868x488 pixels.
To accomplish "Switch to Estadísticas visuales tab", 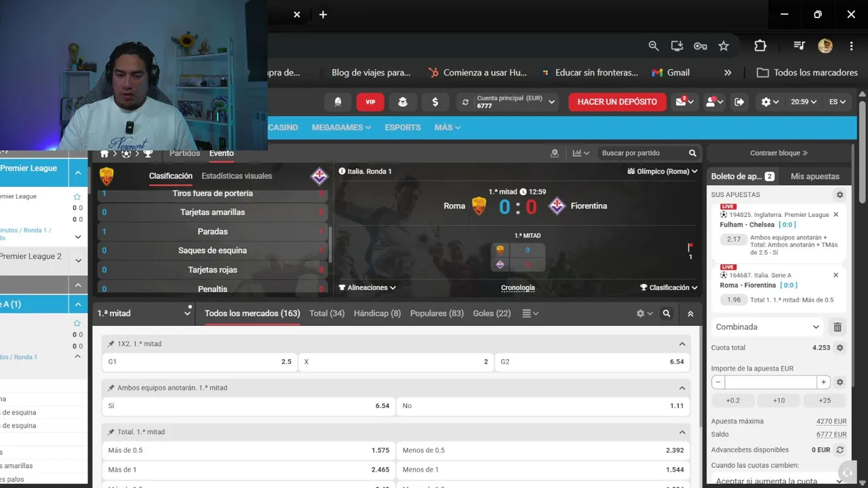I will (x=237, y=176).
